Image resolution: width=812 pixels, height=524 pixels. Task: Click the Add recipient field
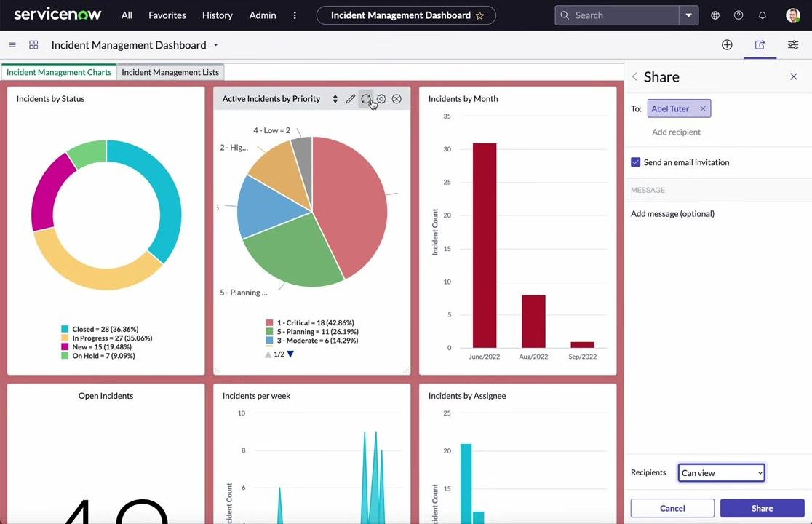tap(676, 132)
